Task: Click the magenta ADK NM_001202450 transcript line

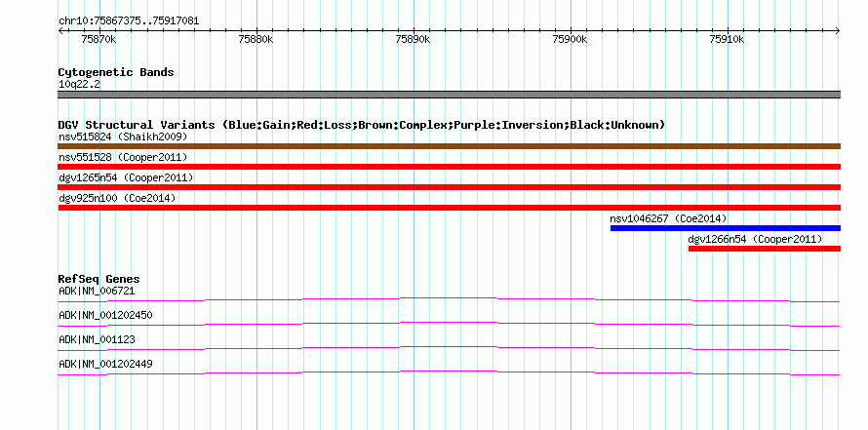Action: [x=449, y=325]
